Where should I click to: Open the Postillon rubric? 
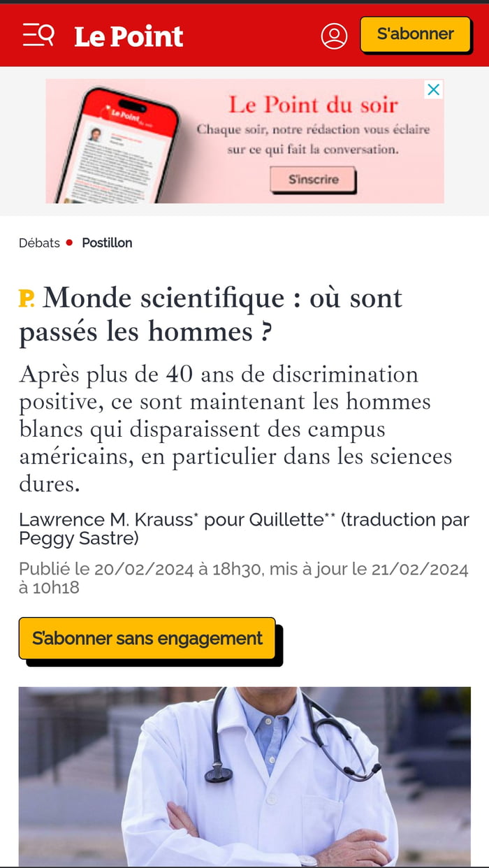(x=106, y=243)
